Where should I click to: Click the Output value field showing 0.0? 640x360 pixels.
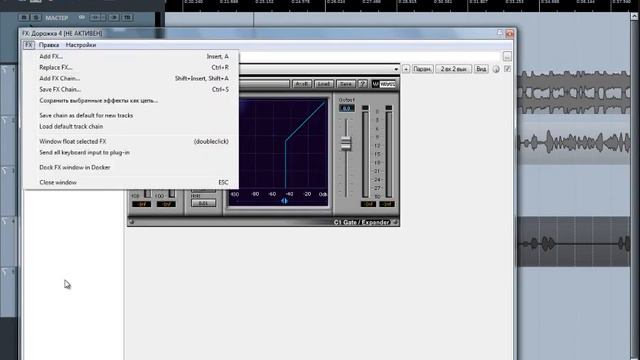tap(347, 109)
